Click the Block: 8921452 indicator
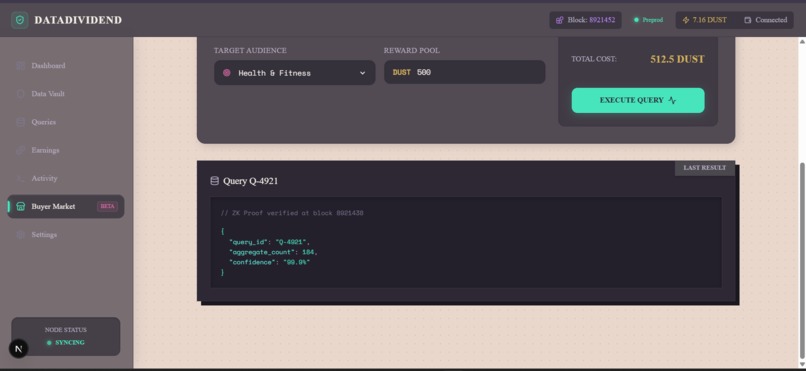The width and height of the screenshot is (806, 371). [x=585, y=20]
